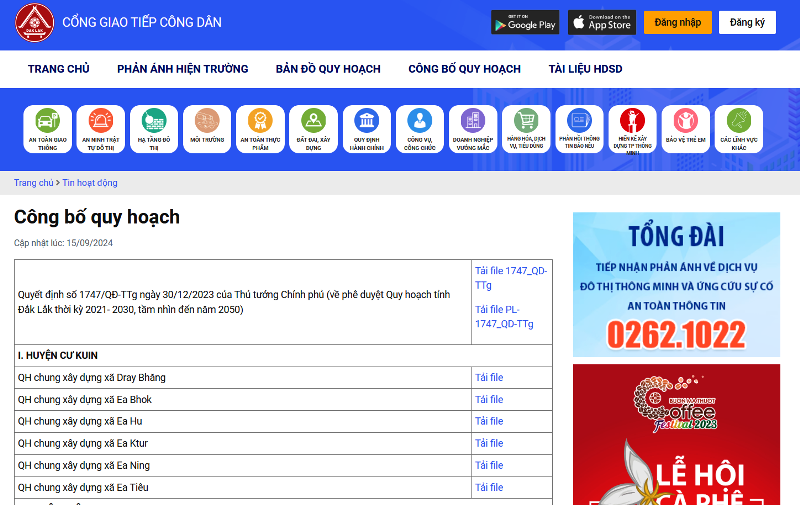Select the Đất đai, xây dựng icon
Viewport: 800px width, 505px height.
click(313, 129)
